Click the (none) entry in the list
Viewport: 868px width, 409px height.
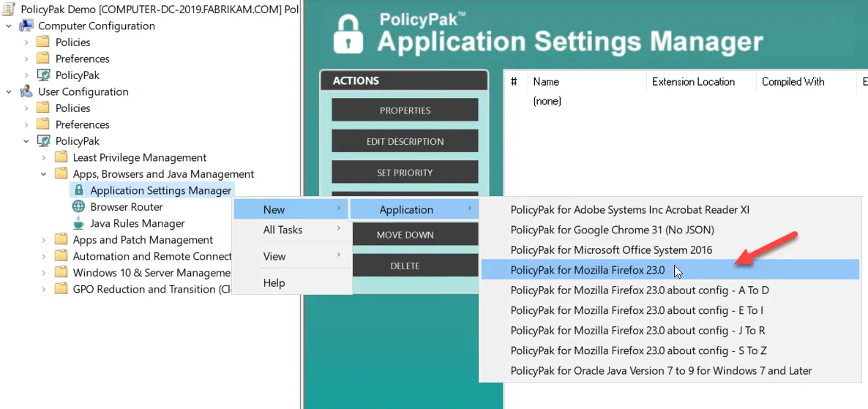coord(547,101)
